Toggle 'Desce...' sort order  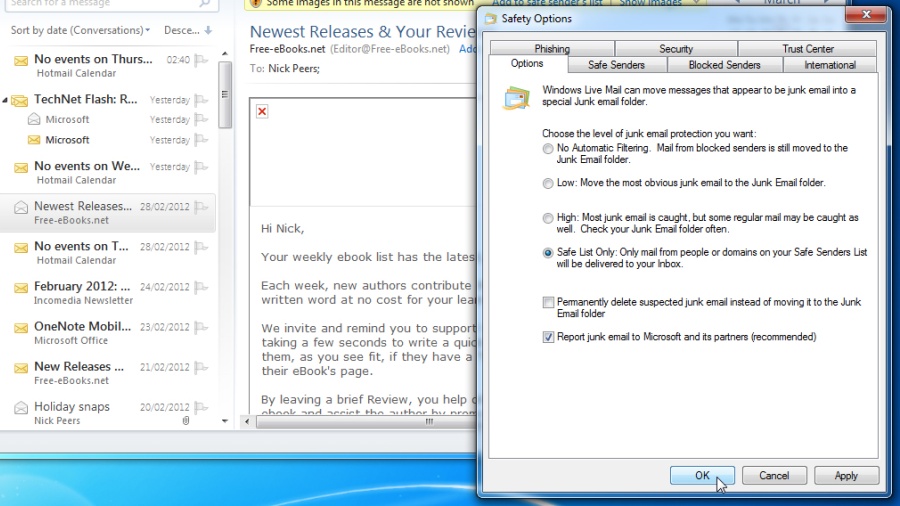(188, 30)
